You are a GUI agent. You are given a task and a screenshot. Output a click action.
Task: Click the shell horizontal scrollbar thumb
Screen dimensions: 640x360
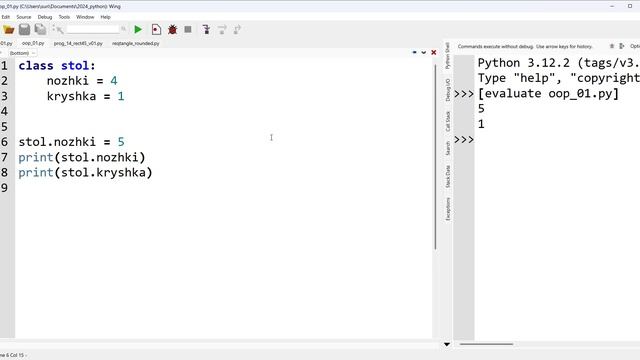point(486,344)
